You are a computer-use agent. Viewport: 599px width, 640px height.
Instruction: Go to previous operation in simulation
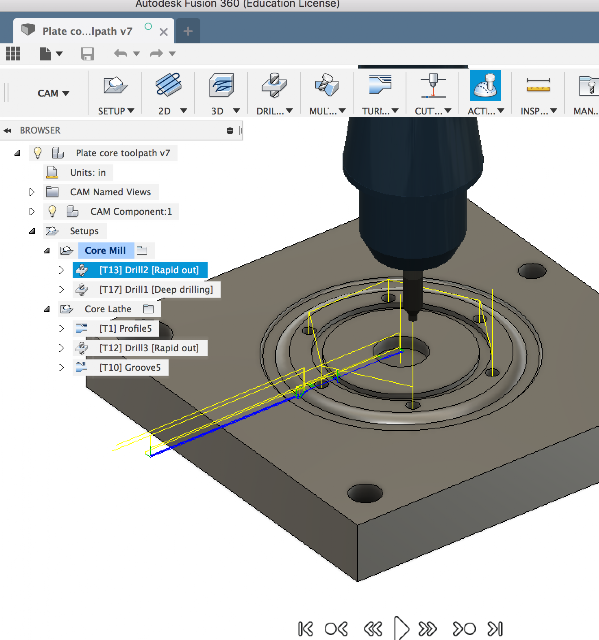(x=336, y=629)
